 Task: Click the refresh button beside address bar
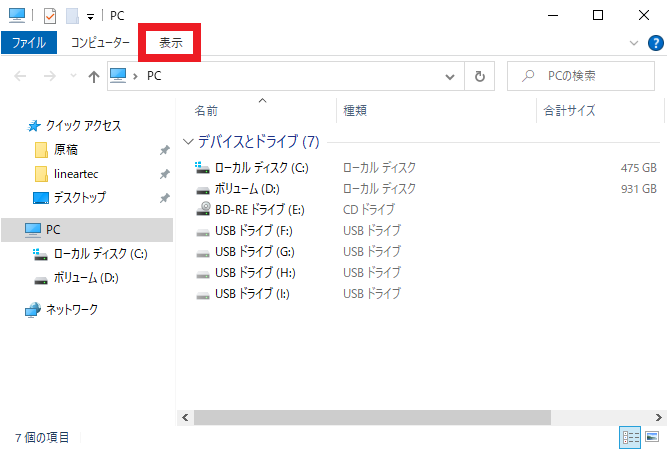pyautogui.click(x=481, y=76)
